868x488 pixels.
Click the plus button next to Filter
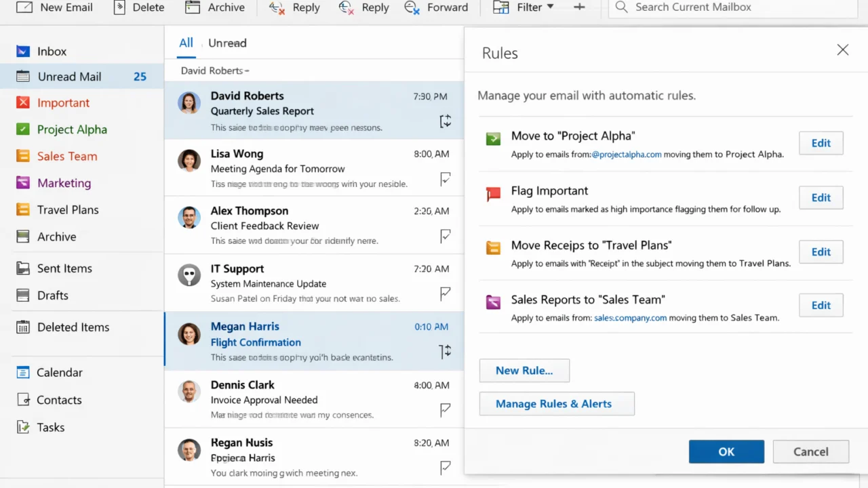[579, 7]
